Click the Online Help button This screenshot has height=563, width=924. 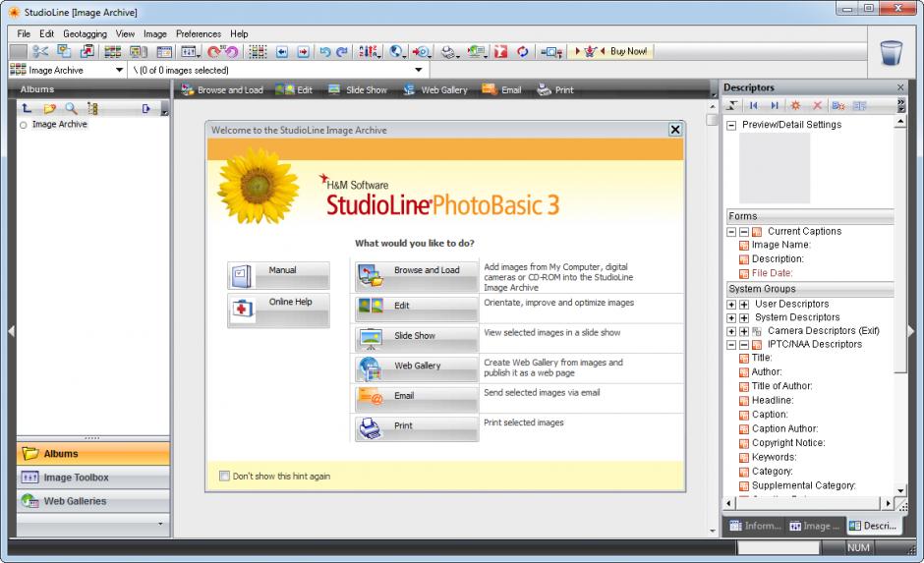pyautogui.click(x=279, y=310)
